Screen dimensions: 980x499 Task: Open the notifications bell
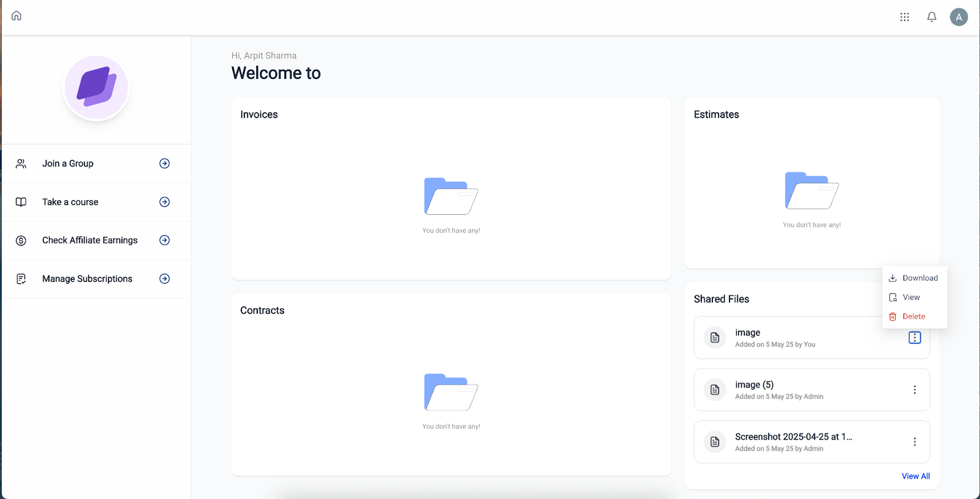(x=932, y=17)
